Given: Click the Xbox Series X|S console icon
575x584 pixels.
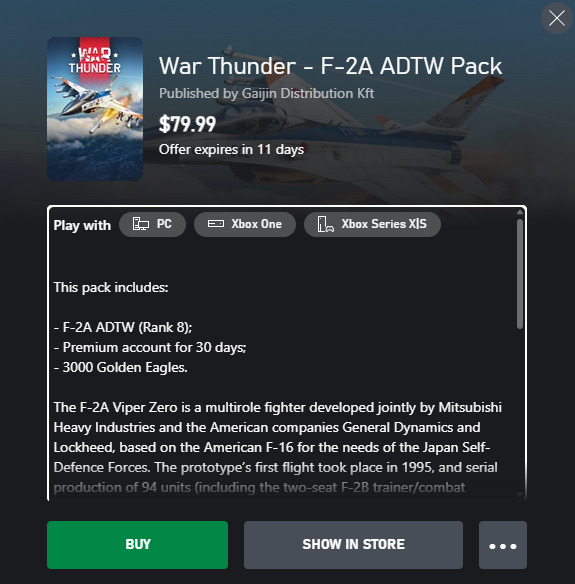Looking at the screenshot, I should pos(325,224).
